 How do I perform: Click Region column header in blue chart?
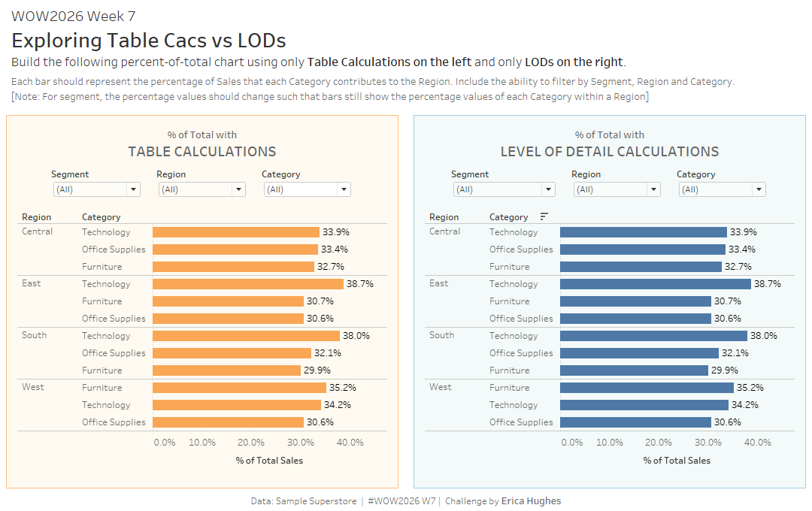click(x=444, y=217)
